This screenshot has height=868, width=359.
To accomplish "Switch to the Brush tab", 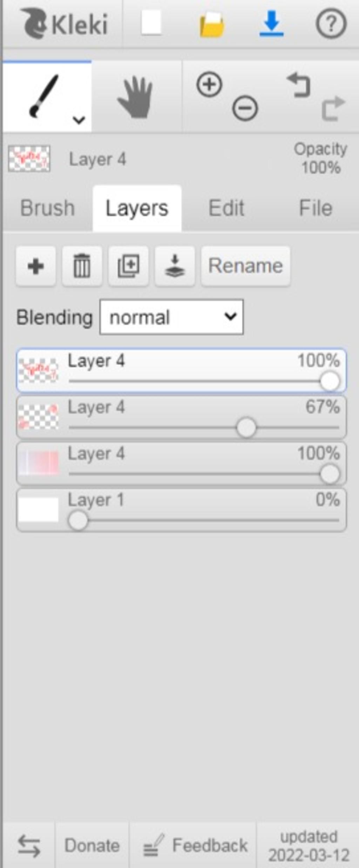I will (x=48, y=208).
